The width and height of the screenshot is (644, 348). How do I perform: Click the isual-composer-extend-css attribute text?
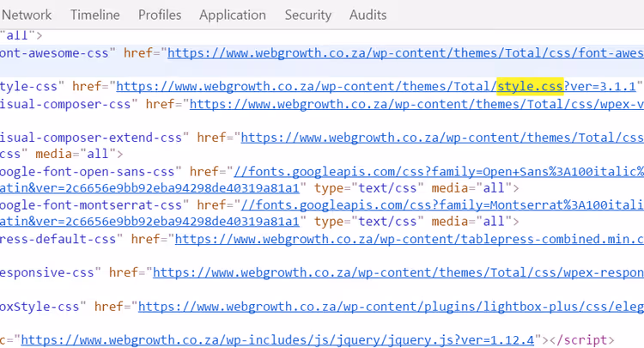pyautogui.click(x=91, y=137)
